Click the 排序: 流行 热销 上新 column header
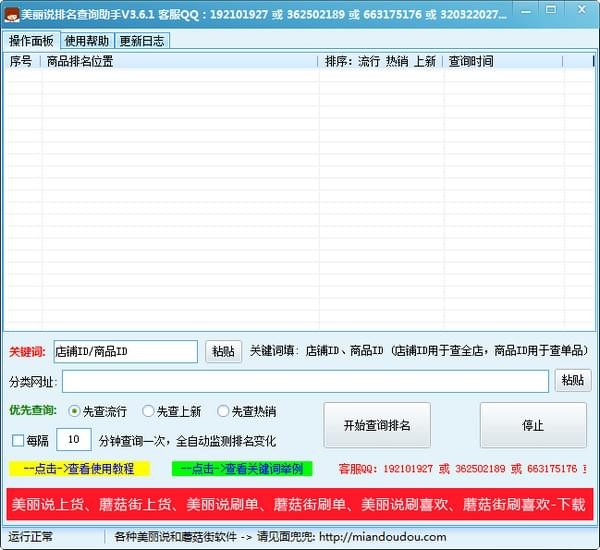The width and height of the screenshot is (600, 550). [381, 61]
